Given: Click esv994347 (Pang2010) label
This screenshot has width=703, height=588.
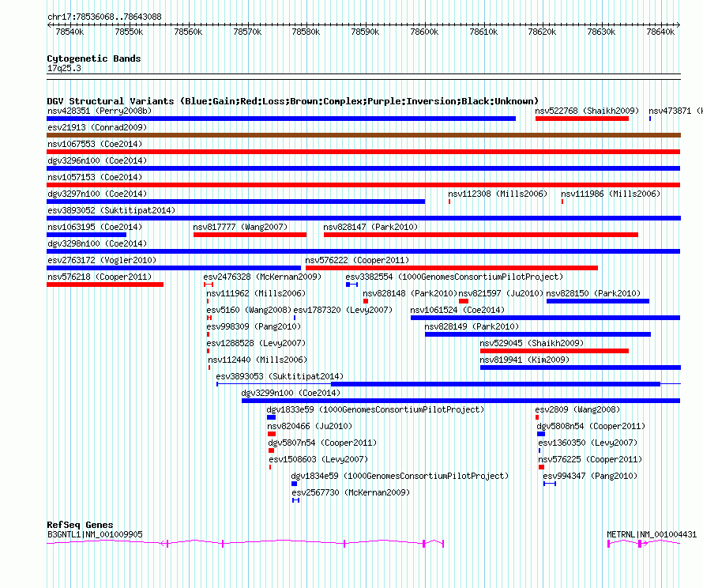Looking at the screenshot, I should coord(590,476).
